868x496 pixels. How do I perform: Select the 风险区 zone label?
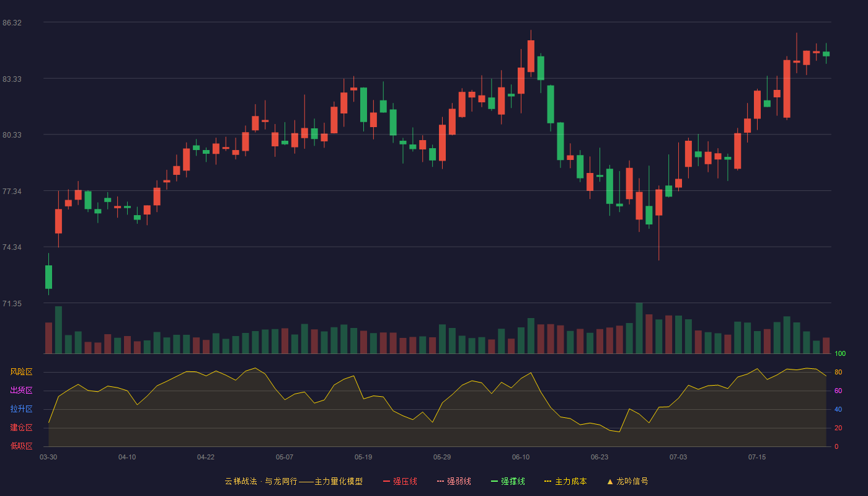click(21, 372)
